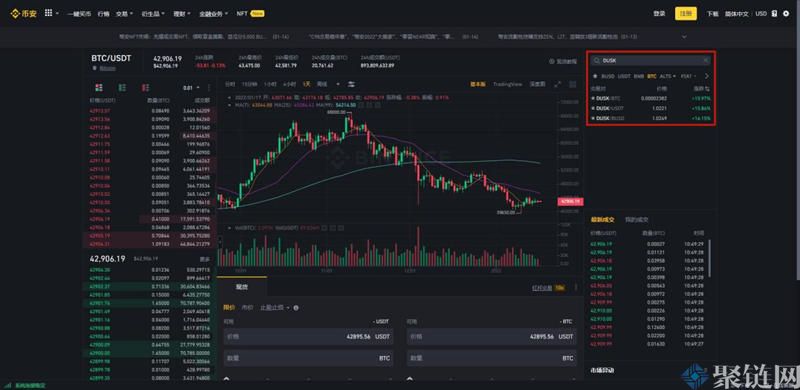Screen dimensions: 800x390
Task: Switch to TradingView chart tab
Action: tap(507, 84)
